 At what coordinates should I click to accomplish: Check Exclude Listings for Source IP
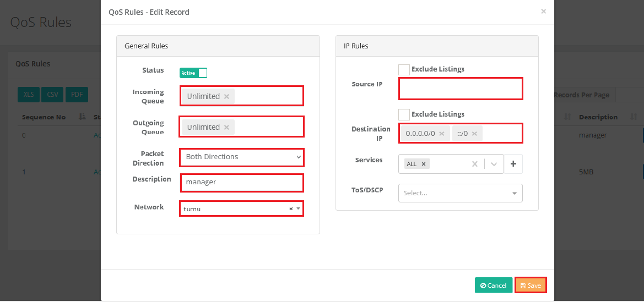tap(404, 70)
